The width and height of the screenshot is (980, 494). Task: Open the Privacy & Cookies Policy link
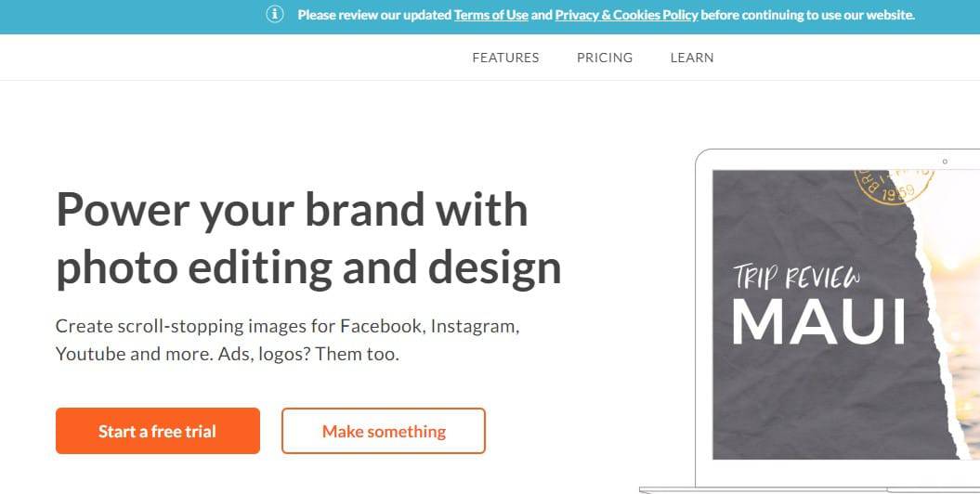click(626, 15)
